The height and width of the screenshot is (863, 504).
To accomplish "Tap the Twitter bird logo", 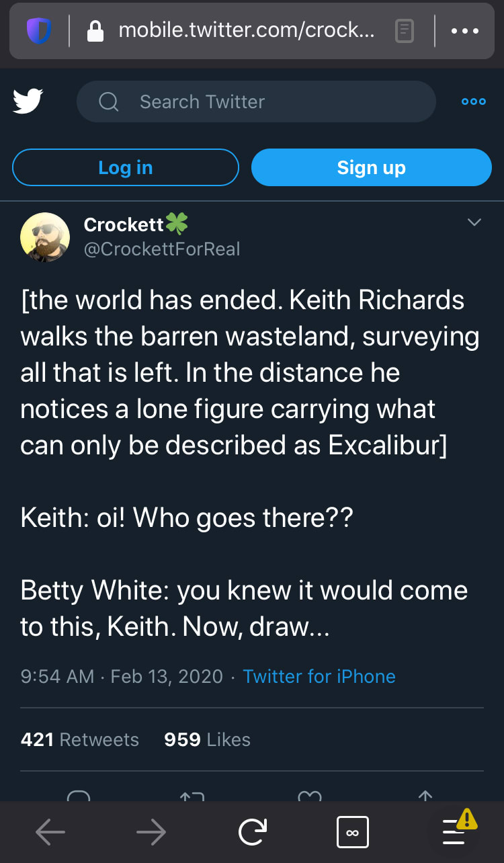I will coord(28,101).
